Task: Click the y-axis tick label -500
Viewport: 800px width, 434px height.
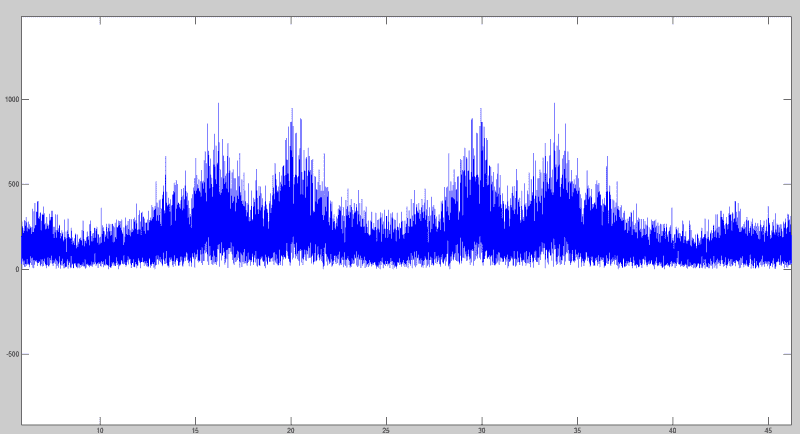Action: [13, 354]
